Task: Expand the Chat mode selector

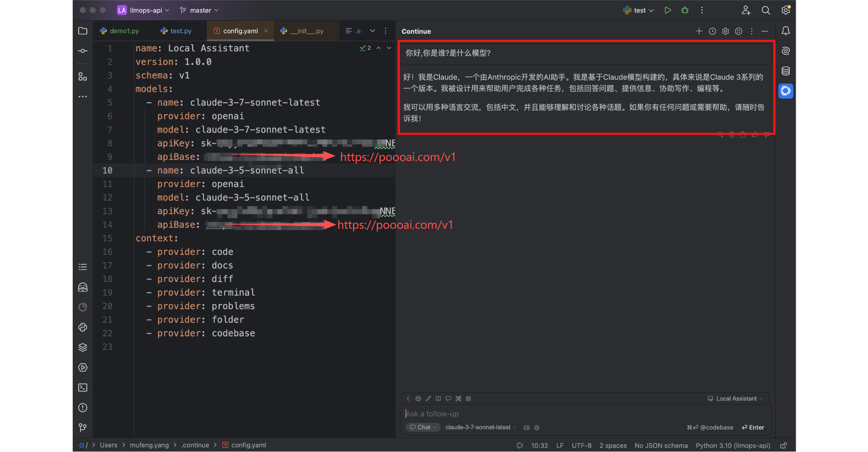Action: tap(423, 428)
